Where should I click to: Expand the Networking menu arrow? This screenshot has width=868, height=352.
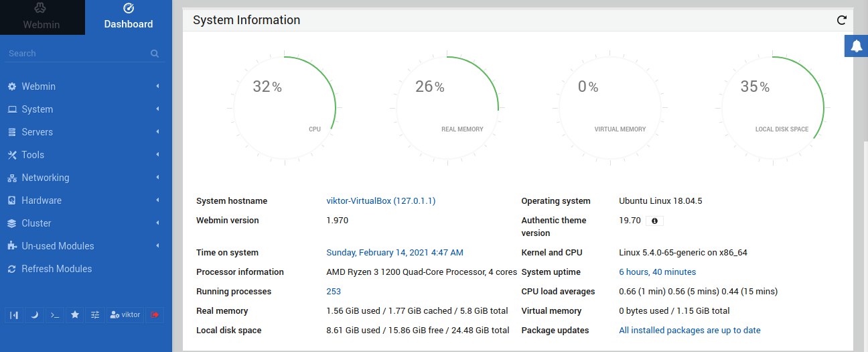pyautogui.click(x=157, y=178)
